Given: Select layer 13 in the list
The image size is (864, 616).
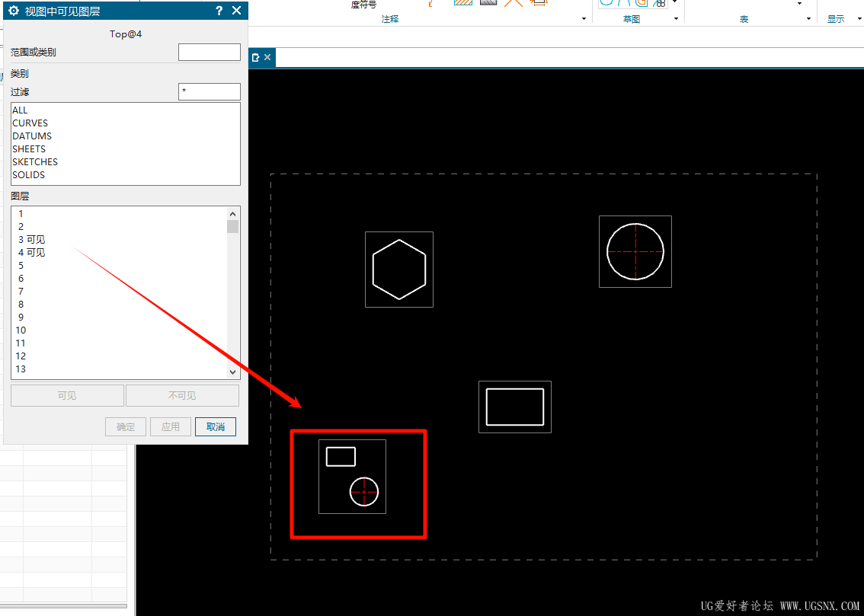Looking at the screenshot, I should (x=118, y=369).
